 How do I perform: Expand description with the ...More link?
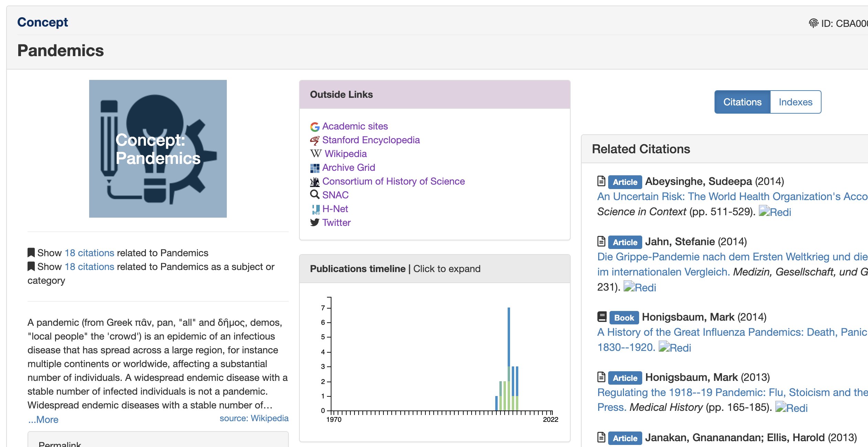coord(43,419)
